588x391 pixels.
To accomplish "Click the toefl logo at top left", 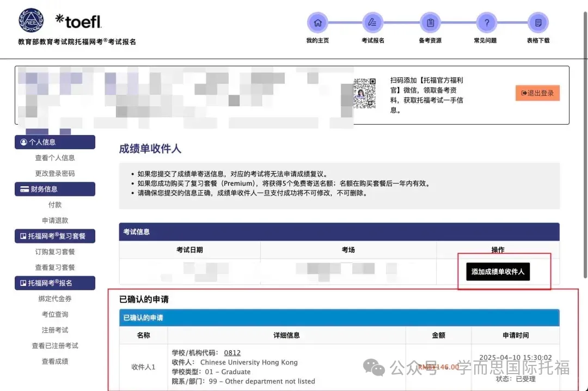I will click(x=78, y=21).
